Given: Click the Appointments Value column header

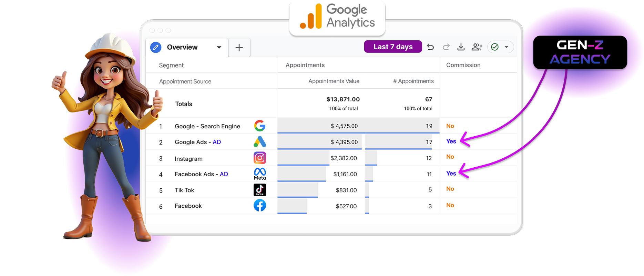Looking at the screenshot, I should click(x=334, y=81).
